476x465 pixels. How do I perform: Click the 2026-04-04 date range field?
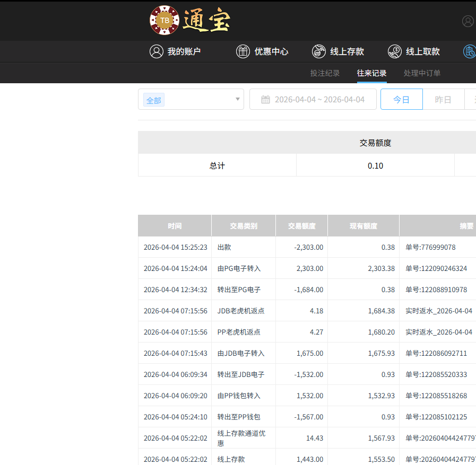[x=319, y=100]
